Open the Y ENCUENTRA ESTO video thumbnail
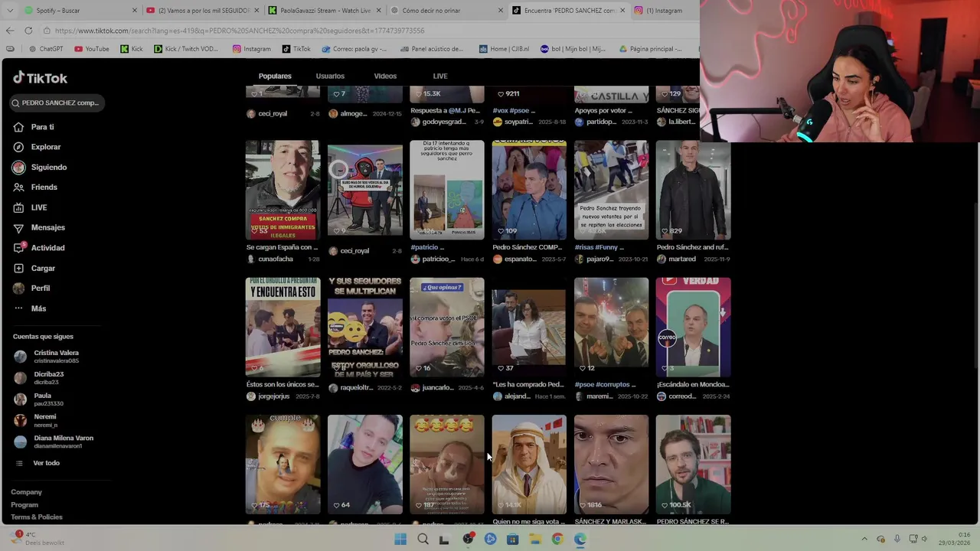Screen dimensions: 980x551 click(x=283, y=327)
